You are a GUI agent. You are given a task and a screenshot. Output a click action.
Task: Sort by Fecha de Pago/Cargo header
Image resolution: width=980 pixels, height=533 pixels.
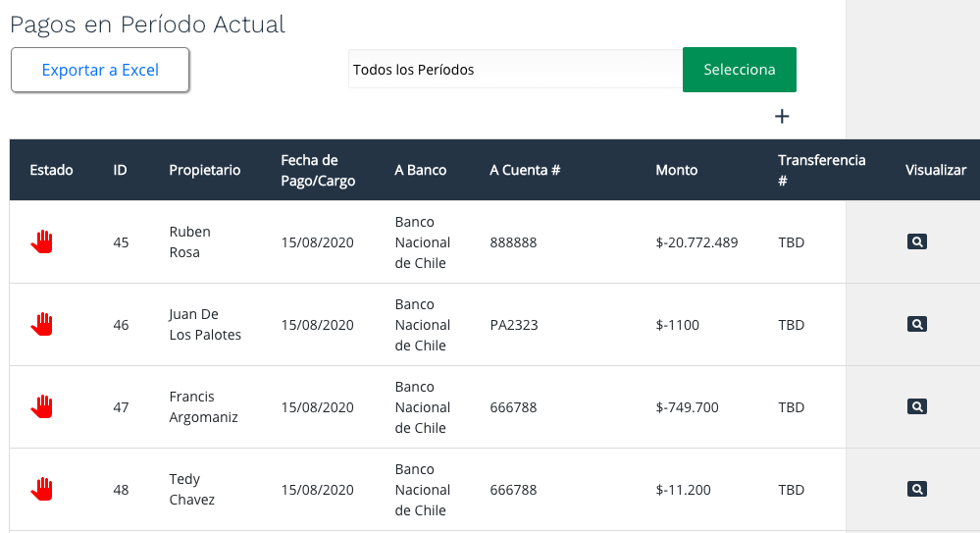point(318,170)
